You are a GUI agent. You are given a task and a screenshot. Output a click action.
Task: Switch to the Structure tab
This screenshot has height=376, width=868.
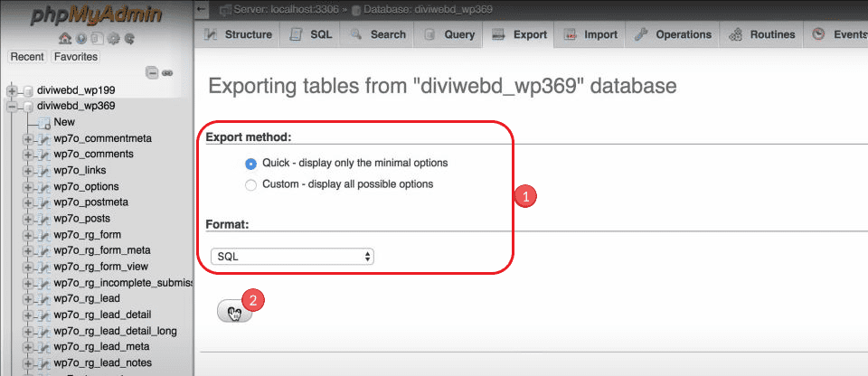(x=238, y=35)
